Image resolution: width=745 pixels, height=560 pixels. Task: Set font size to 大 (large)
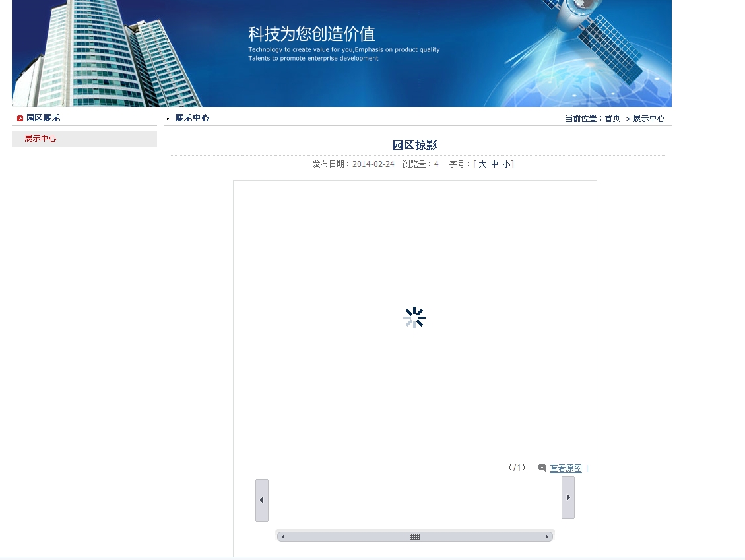tap(482, 164)
